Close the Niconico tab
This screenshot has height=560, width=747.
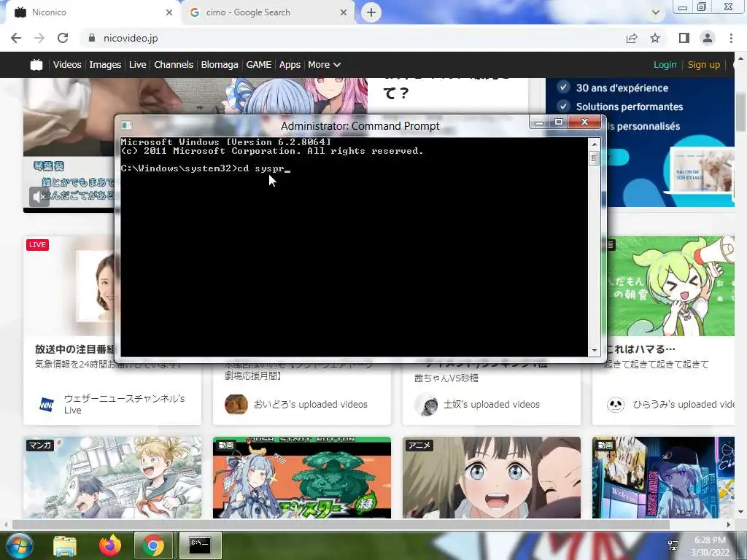click(x=169, y=12)
